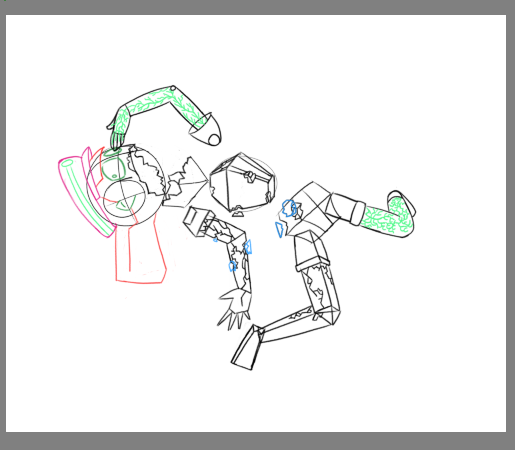Click the blue blob shape on the hip

tap(289, 208)
